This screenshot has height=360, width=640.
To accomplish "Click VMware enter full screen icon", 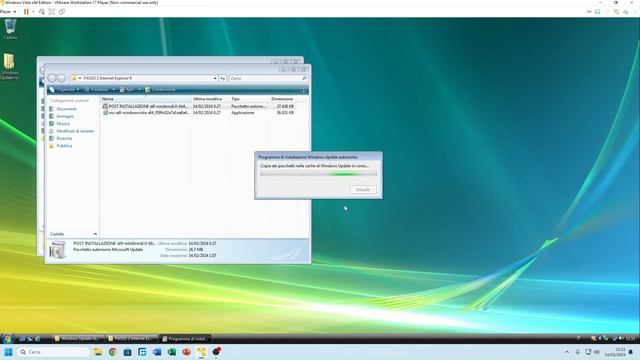I will [x=52, y=12].
